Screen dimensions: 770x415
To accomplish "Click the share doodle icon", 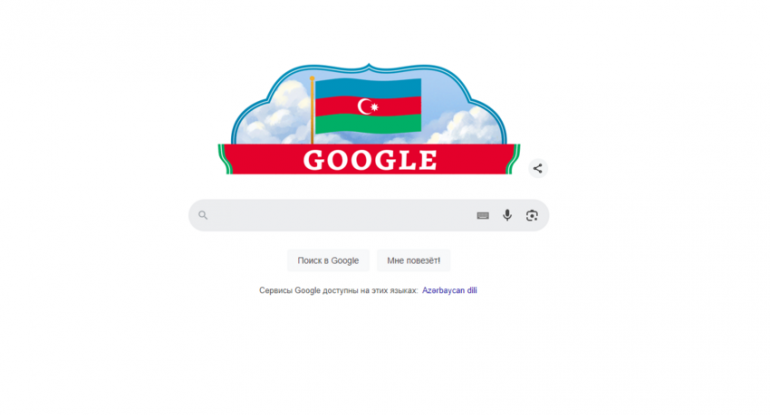I will 538,168.
